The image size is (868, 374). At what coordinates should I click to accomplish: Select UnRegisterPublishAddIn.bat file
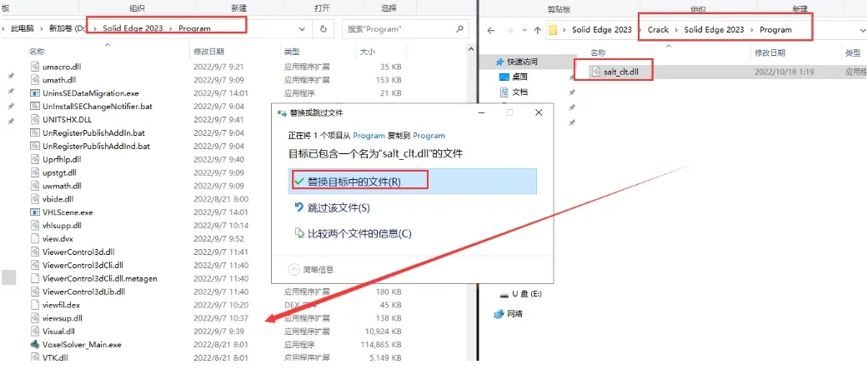93,132
